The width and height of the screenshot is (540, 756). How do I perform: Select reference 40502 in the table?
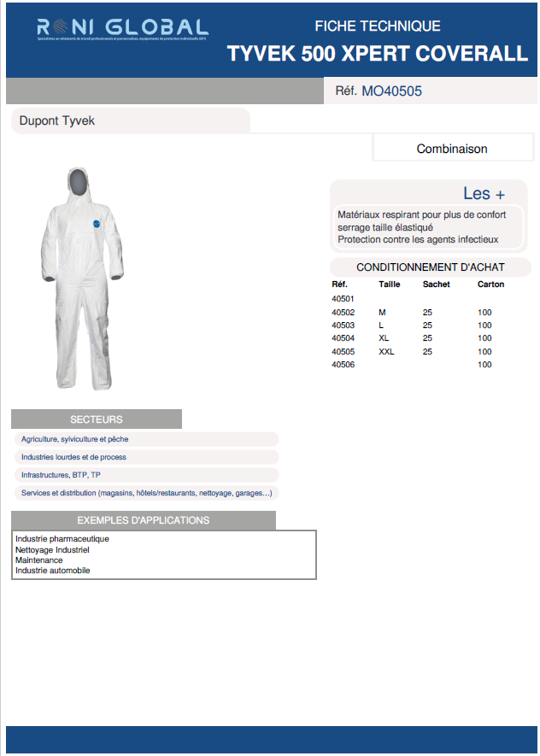(343, 313)
